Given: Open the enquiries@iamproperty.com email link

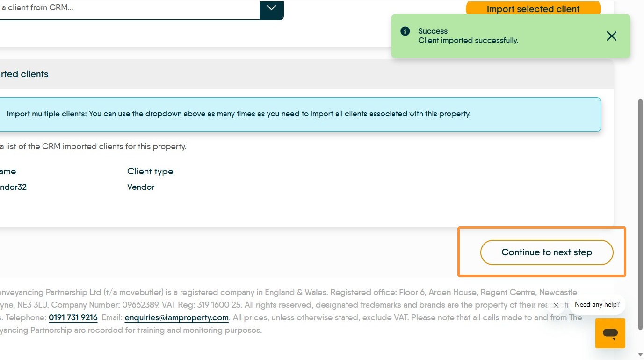Looking at the screenshot, I should tap(177, 317).
